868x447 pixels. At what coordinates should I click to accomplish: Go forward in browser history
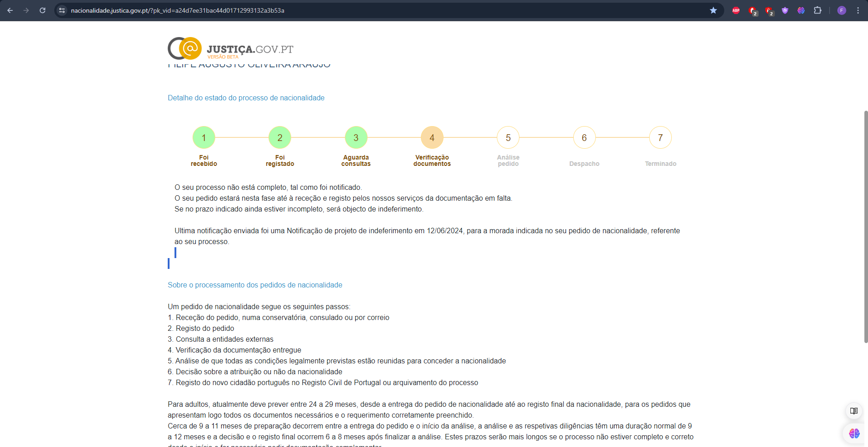(x=26, y=10)
